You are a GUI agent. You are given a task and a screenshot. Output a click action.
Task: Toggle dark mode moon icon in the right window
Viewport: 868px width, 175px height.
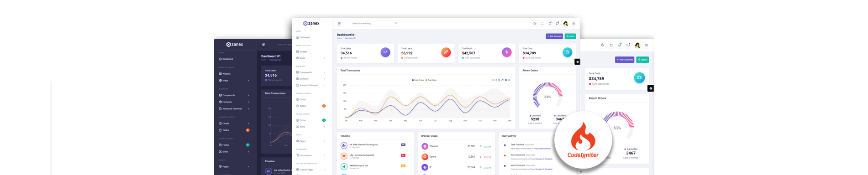[603, 45]
